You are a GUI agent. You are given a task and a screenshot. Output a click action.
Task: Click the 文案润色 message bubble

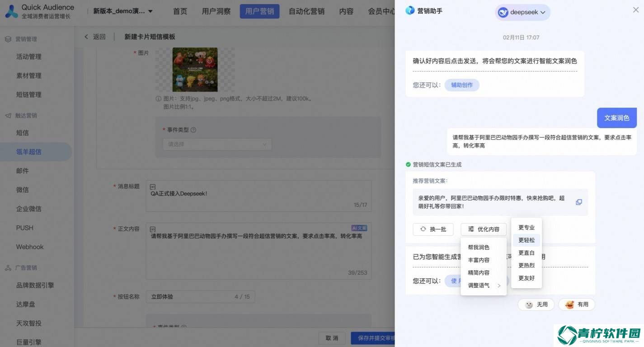617,118
